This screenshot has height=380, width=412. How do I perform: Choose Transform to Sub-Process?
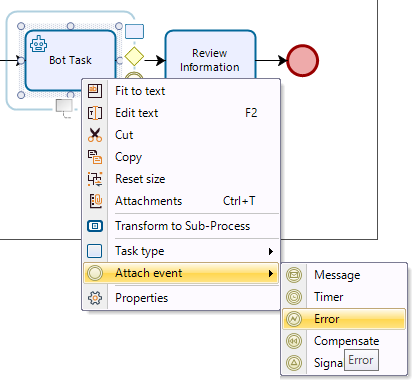click(181, 226)
